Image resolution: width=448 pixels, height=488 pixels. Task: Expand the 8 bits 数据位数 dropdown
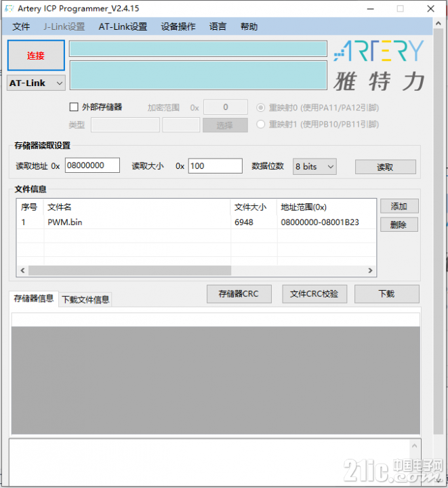pyautogui.click(x=314, y=167)
